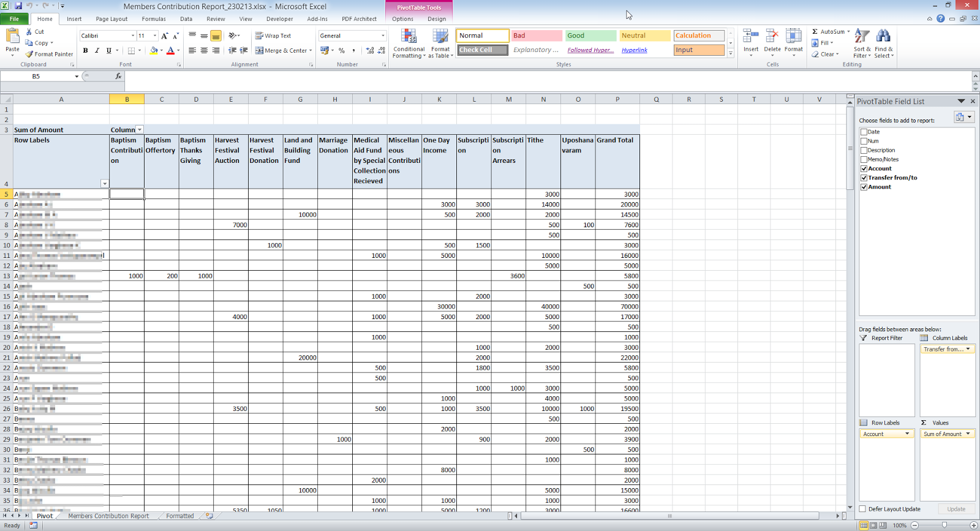The height and width of the screenshot is (531, 980).
Task: Apply the red Font Color swatch
Action: (x=171, y=50)
